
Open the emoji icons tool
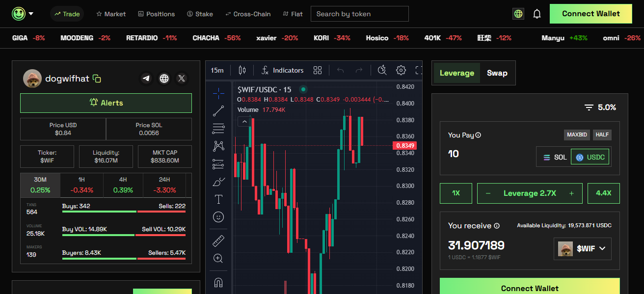pyautogui.click(x=218, y=216)
